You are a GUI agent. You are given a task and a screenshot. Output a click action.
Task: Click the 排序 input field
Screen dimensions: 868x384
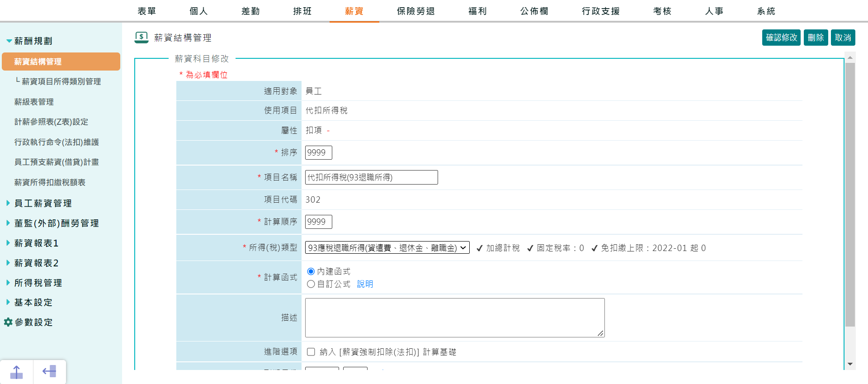click(319, 152)
